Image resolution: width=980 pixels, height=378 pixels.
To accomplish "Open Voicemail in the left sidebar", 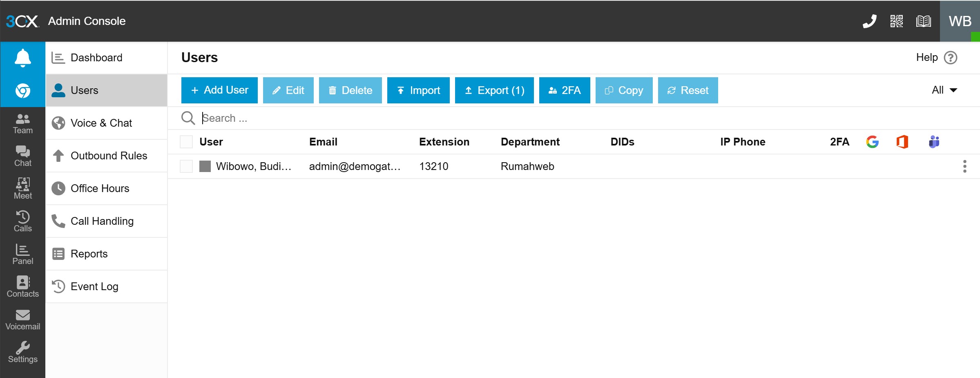I will (x=23, y=320).
